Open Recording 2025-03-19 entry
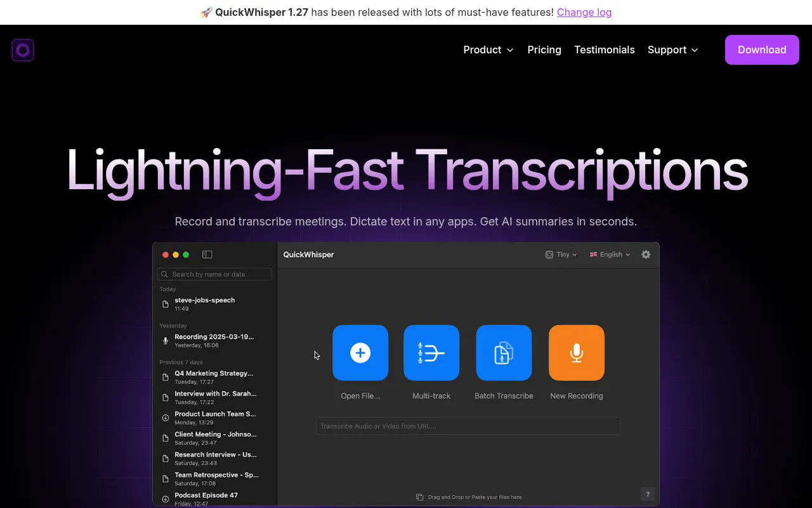The image size is (812, 508). coord(215,341)
